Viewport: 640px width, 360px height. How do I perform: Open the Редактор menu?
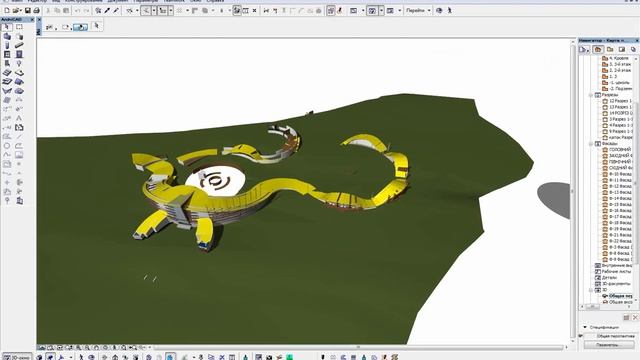click(x=38, y=1)
